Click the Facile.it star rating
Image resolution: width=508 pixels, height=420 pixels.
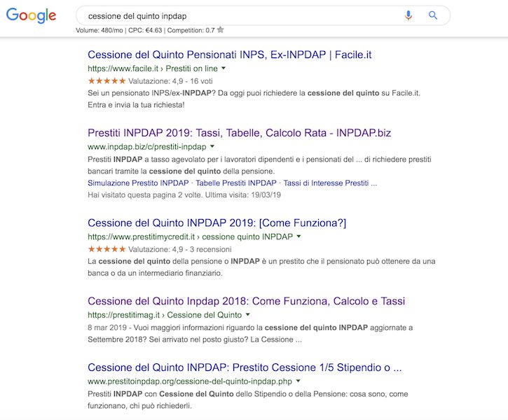click(107, 81)
